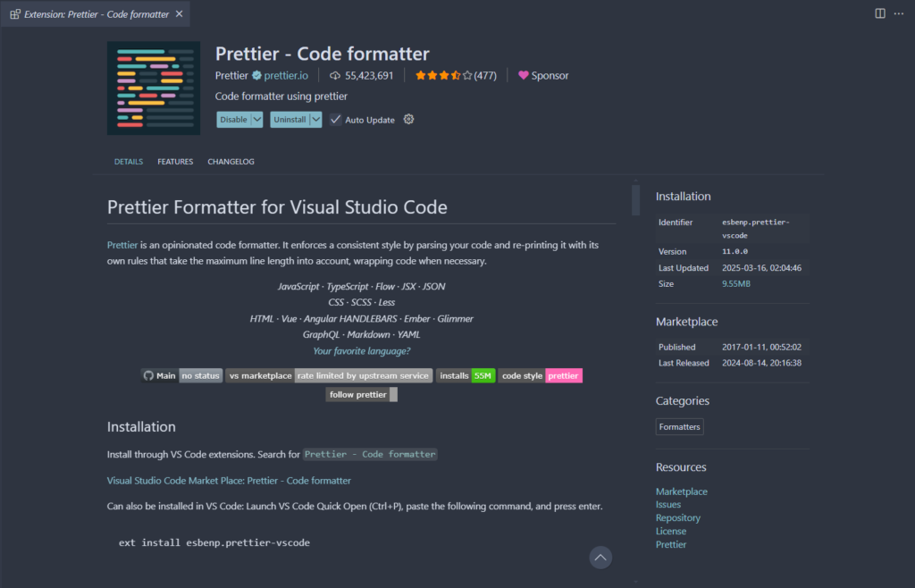
Task: Switch to the FEATURES tab
Action: (x=175, y=162)
